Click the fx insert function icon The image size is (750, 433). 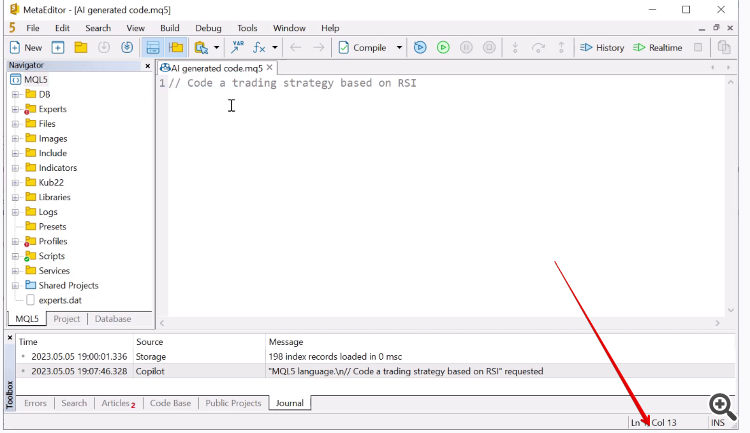[x=259, y=47]
